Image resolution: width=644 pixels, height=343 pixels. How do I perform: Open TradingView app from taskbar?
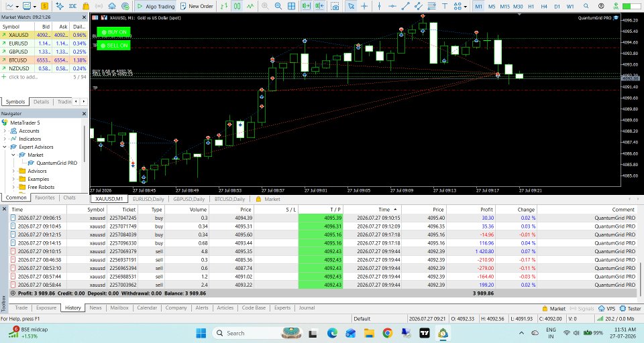pyautogui.click(x=424, y=333)
